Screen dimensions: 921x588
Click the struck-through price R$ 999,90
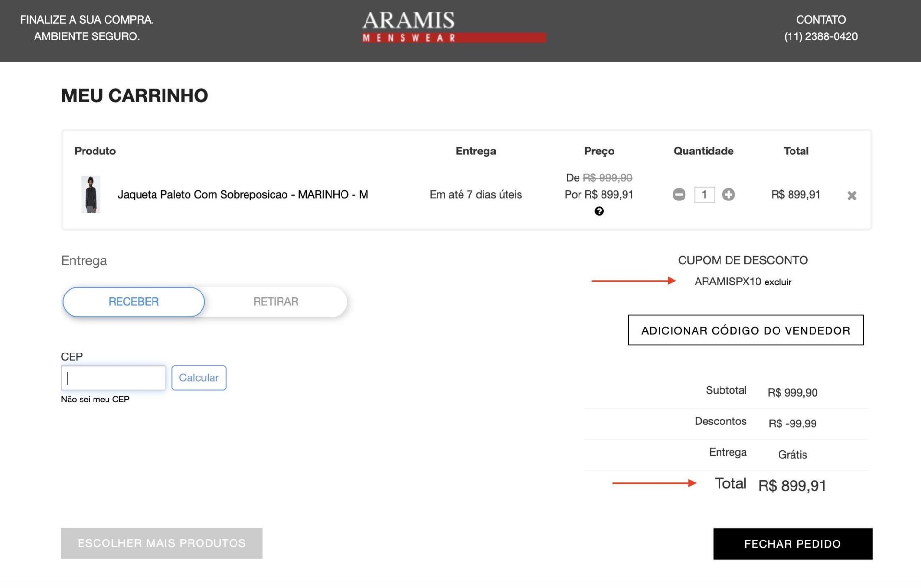tap(607, 178)
